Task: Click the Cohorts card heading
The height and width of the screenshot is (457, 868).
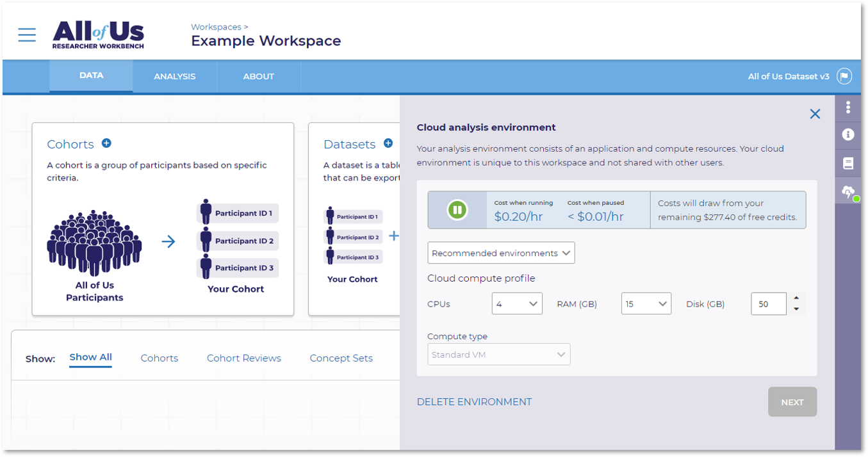Action: coord(70,145)
